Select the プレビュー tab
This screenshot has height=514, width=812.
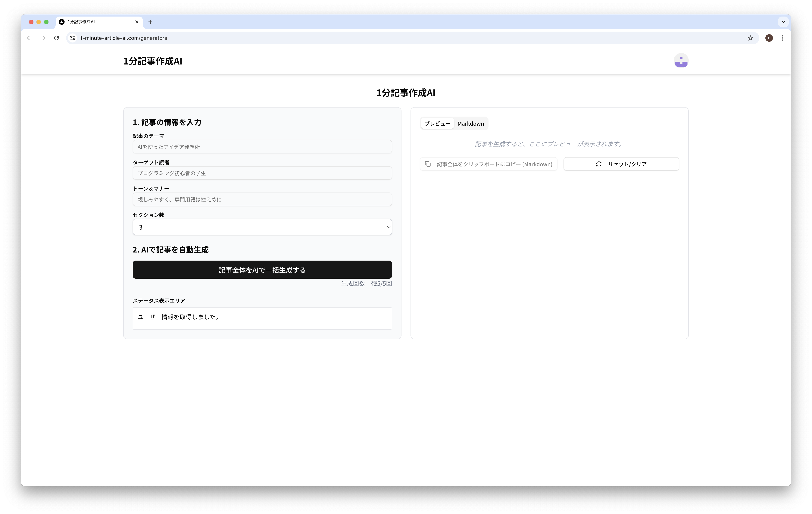[437, 124]
